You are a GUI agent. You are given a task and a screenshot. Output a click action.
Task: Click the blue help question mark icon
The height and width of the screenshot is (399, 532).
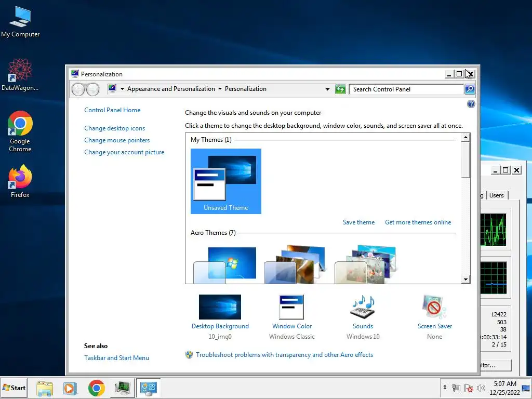[471, 104]
